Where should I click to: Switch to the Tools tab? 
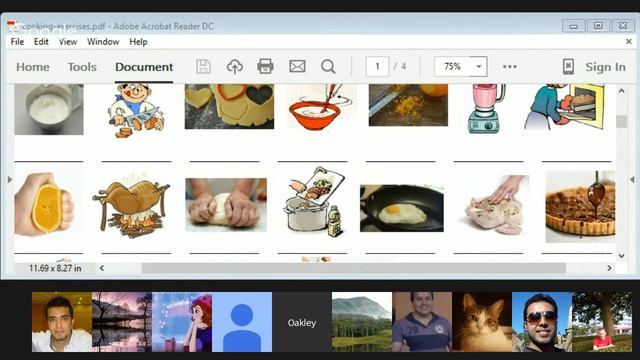pyautogui.click(x=82, y=67)
